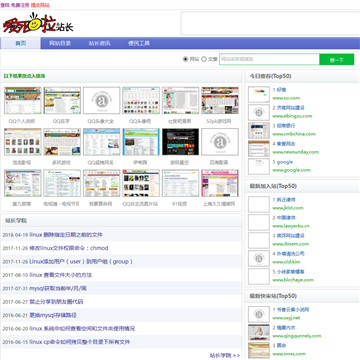Image resolution: width=360 pixels, height=360 pixels.
Task: Click the www.lawyerku.cn green URL
Action: pyautogui.click(x=291, y=226)
